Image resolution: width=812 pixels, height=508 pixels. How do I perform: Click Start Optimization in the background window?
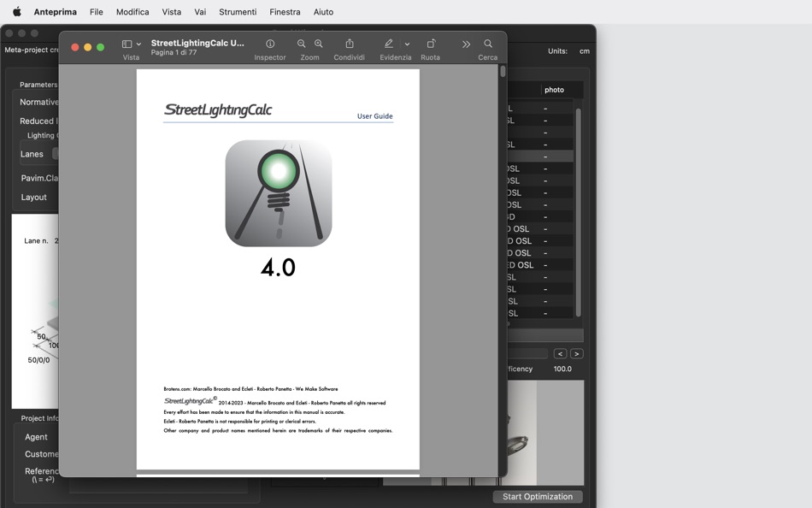538,497
